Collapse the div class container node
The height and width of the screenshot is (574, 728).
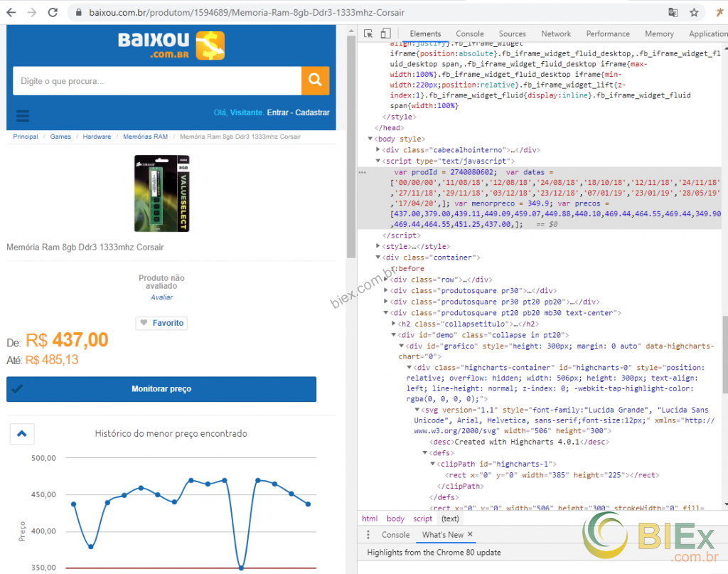(378, 257)
